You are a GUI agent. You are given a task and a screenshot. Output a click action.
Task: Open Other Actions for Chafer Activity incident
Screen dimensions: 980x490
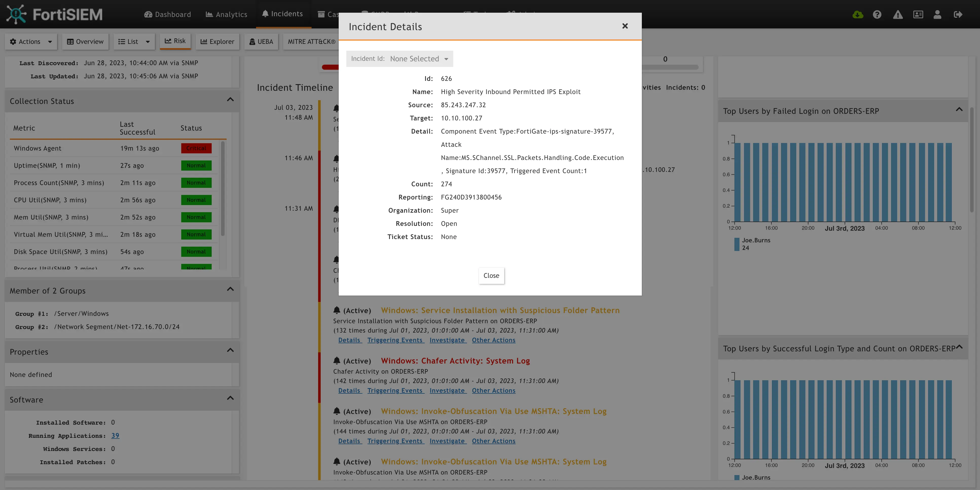[494, 390]
